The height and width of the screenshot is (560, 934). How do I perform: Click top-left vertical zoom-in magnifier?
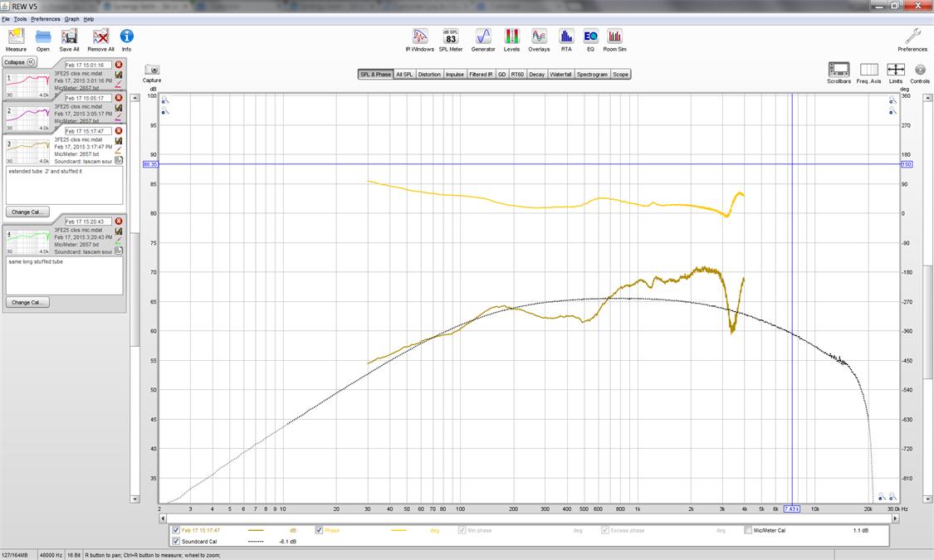coord(165,100)
